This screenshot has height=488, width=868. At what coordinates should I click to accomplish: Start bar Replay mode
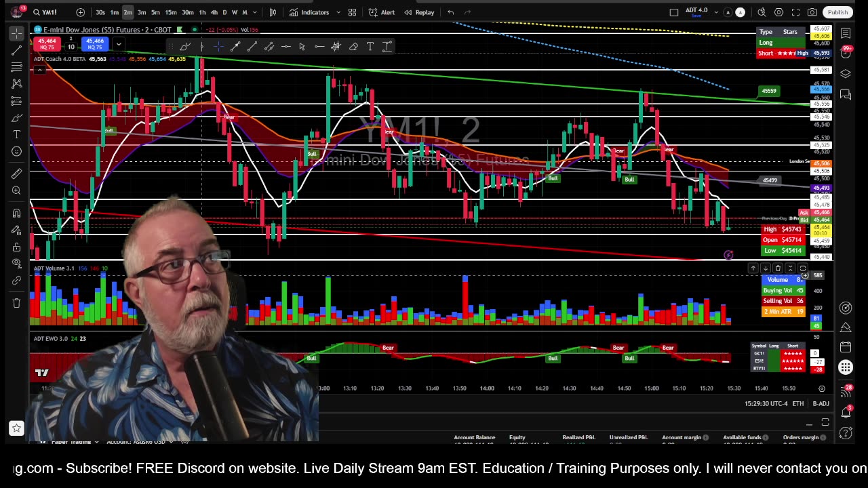click(419, 12)
